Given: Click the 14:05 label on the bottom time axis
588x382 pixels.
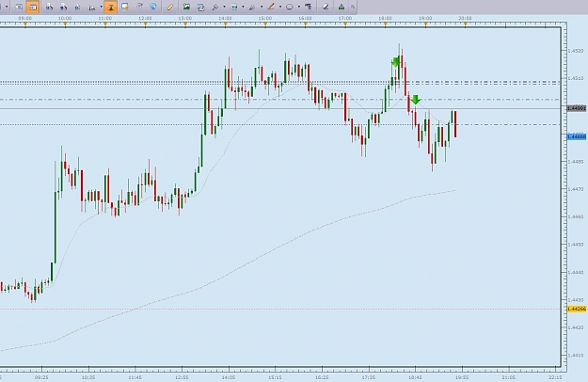Looking at the screenshot, I should tap(229, 377).
